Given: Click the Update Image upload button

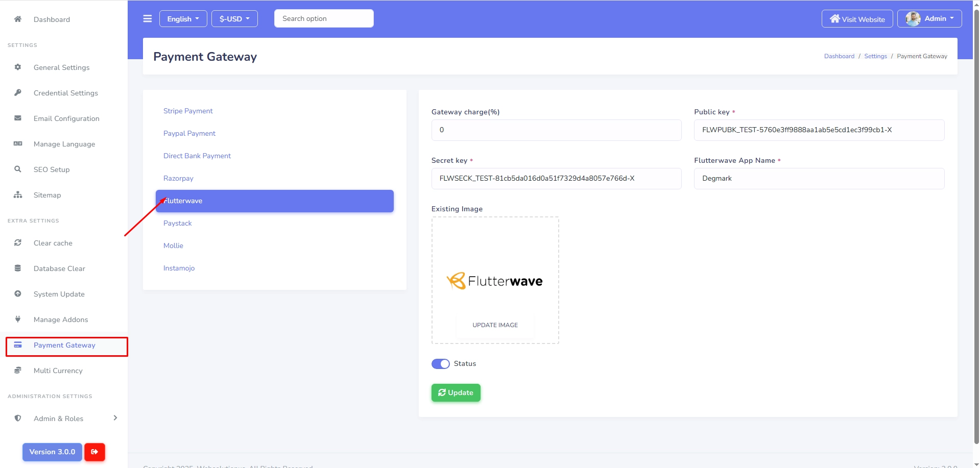Looking at the screenshot, I should [x=495, y=325].
